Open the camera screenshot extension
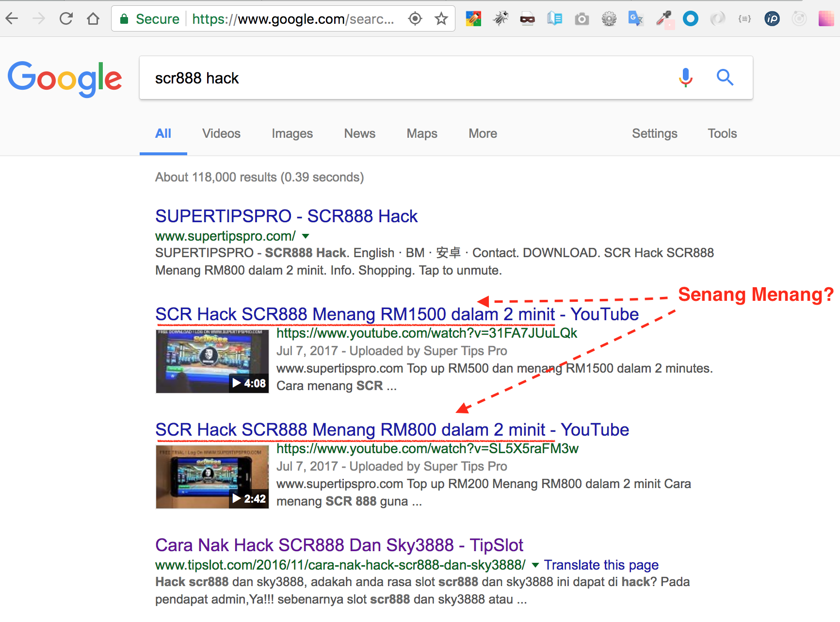 tap(582, 19)
